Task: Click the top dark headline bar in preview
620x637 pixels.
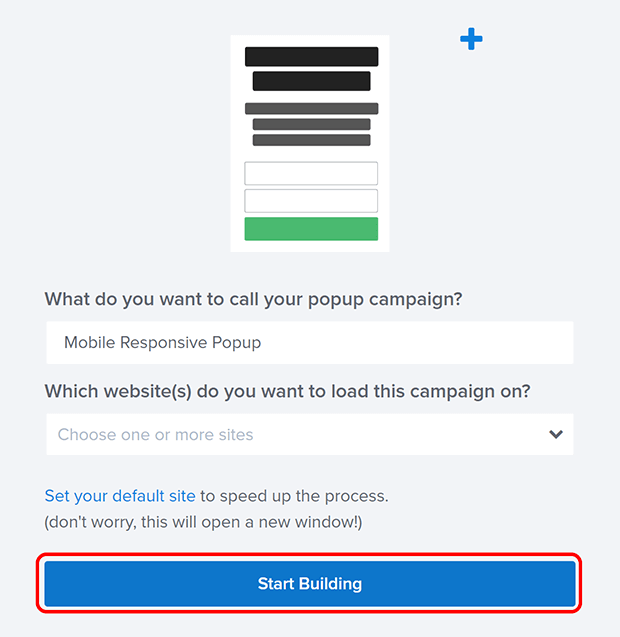Action: coord(311,57)
